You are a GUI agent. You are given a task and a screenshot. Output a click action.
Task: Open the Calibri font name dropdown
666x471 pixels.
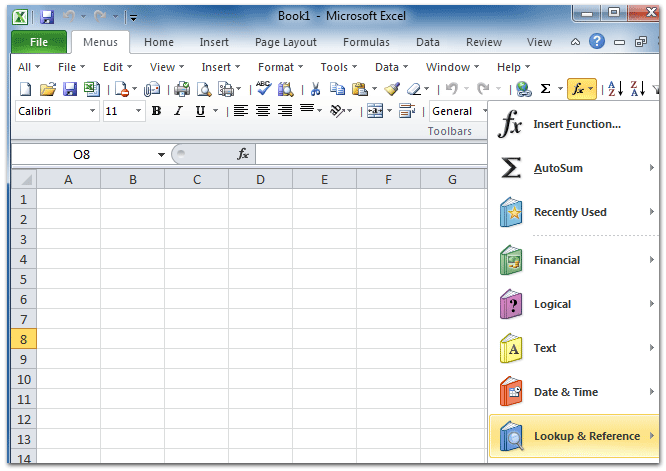point(92,111)
